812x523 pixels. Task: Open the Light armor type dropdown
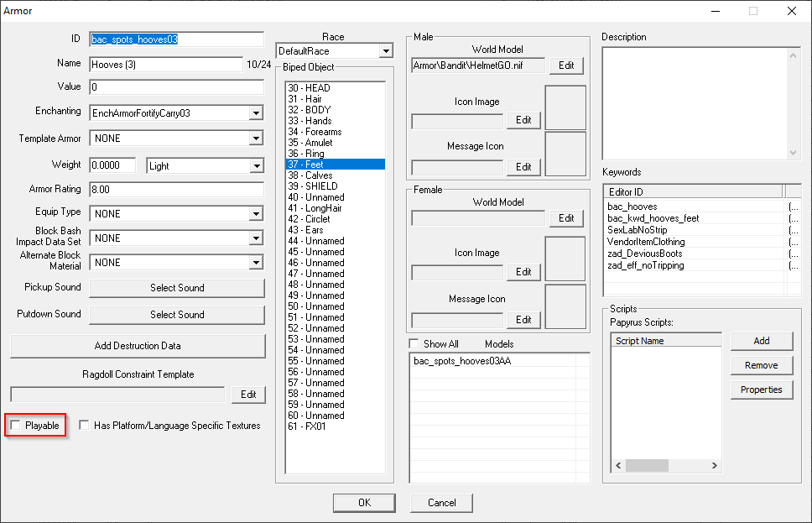(257, 166)
